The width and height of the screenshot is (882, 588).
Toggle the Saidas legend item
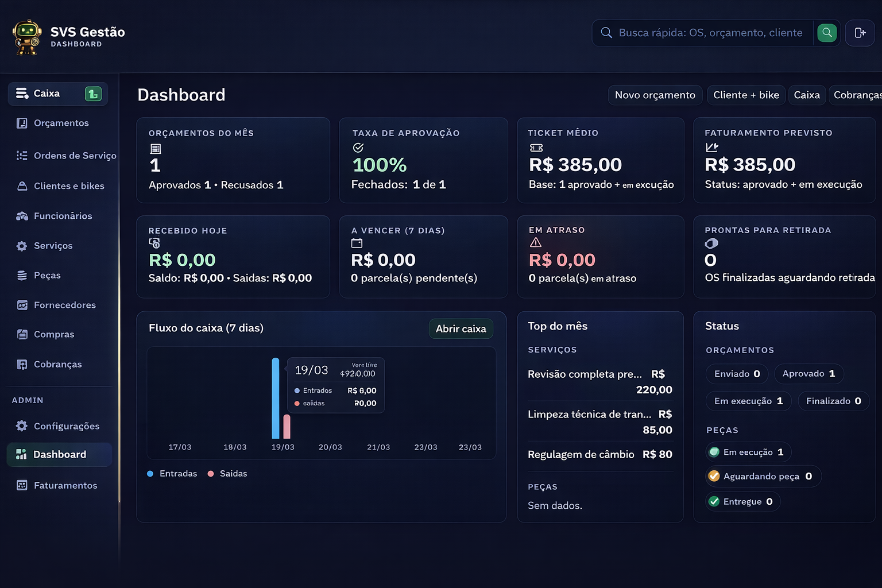[x=227, y=474]
